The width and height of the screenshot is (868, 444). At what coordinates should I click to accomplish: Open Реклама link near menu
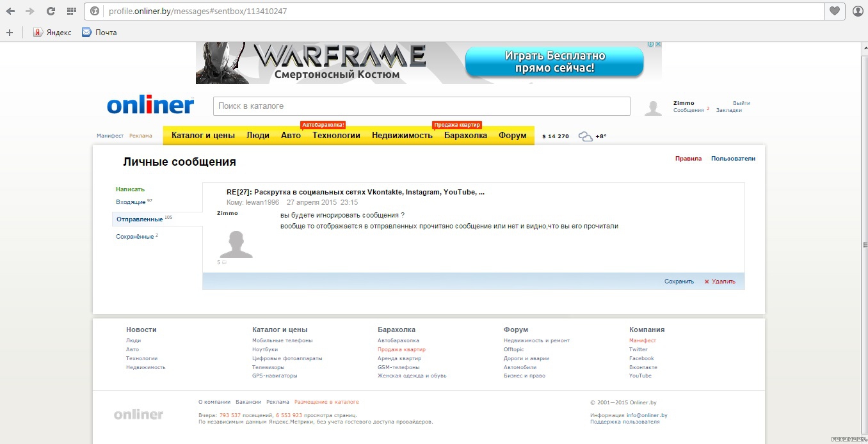coord(141,136)
